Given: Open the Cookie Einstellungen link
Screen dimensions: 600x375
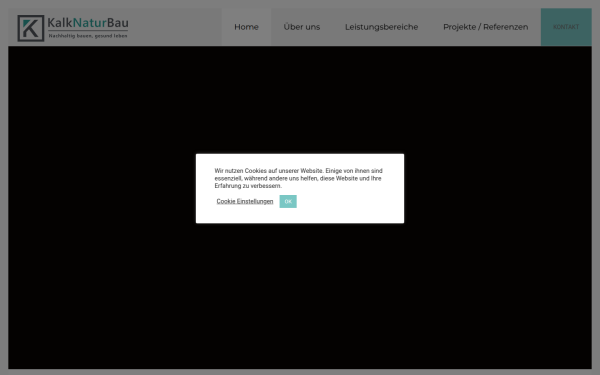Looking at the screenshot, I should coord(245,201).
